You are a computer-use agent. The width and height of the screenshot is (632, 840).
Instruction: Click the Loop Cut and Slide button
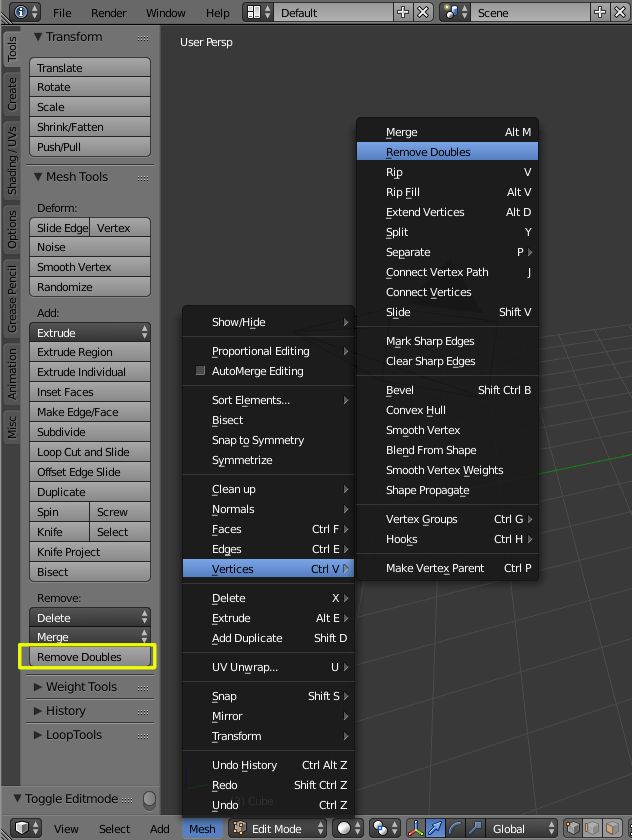tap(90, 452)
